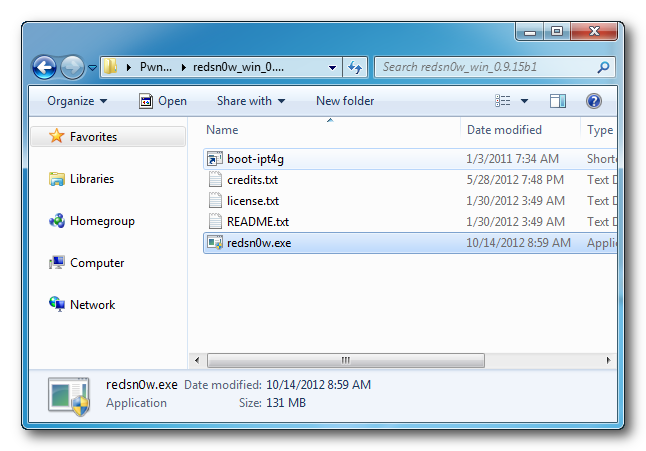Viewport: 646px width, 451px height.
Task: Open Windows Explorer help icon
Action: click(x=593, y=101)
